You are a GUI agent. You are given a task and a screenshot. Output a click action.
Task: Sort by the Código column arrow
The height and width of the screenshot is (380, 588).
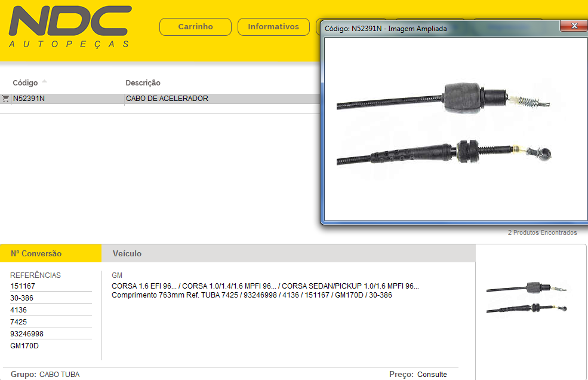[44, 81]
